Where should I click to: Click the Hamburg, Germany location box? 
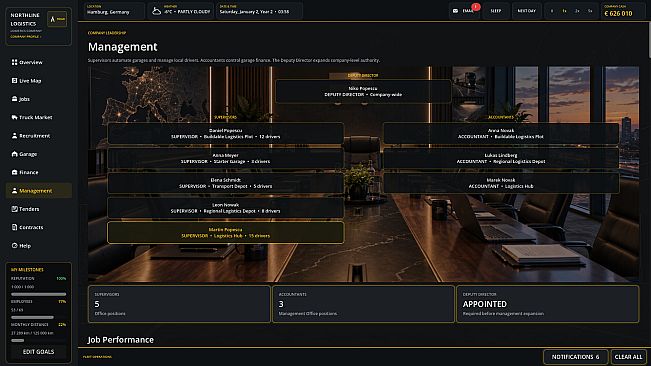coord(114,11)
